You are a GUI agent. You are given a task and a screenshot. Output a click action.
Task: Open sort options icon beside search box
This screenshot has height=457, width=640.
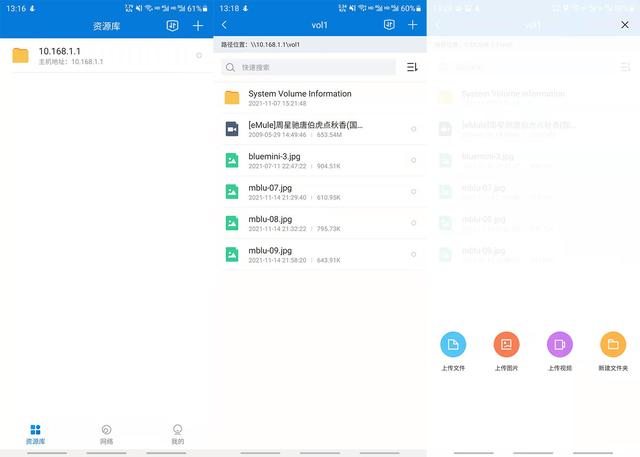tap(412, 68)
